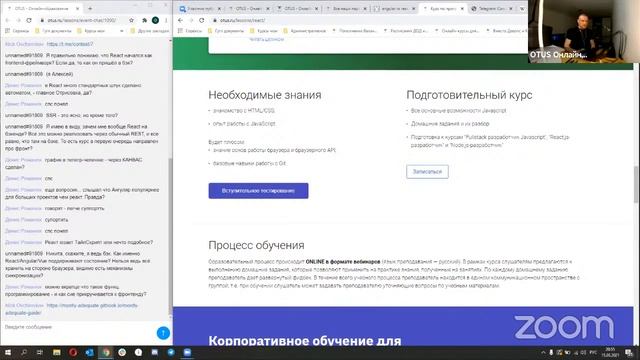Open the t.me link in the chat
Viewport: 640px width, 360px height.
70,44
